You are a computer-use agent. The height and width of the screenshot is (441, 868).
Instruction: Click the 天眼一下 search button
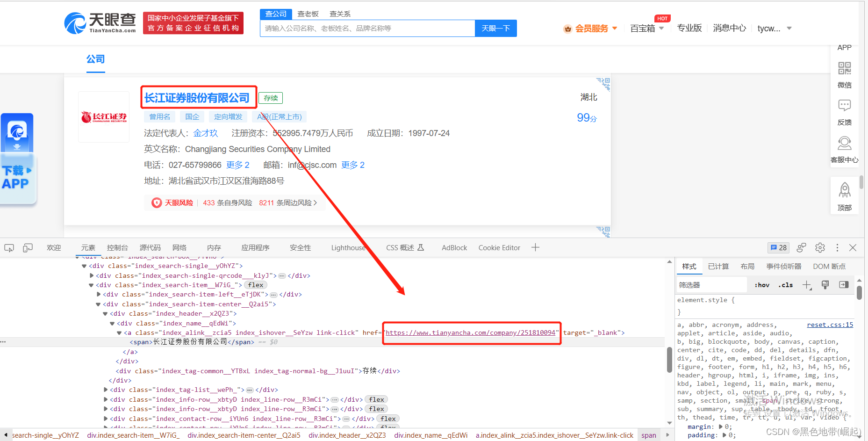click(496, 28)
